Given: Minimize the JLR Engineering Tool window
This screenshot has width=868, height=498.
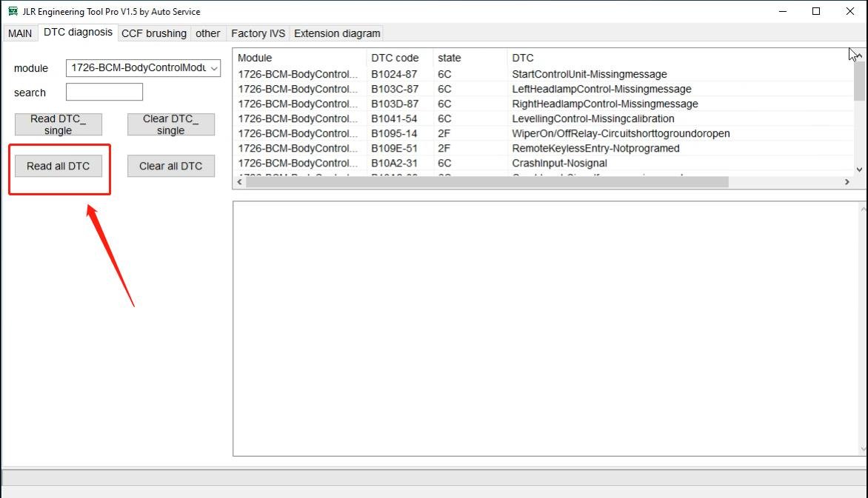Looking at the screenshot, I should (x=783, y=11).
